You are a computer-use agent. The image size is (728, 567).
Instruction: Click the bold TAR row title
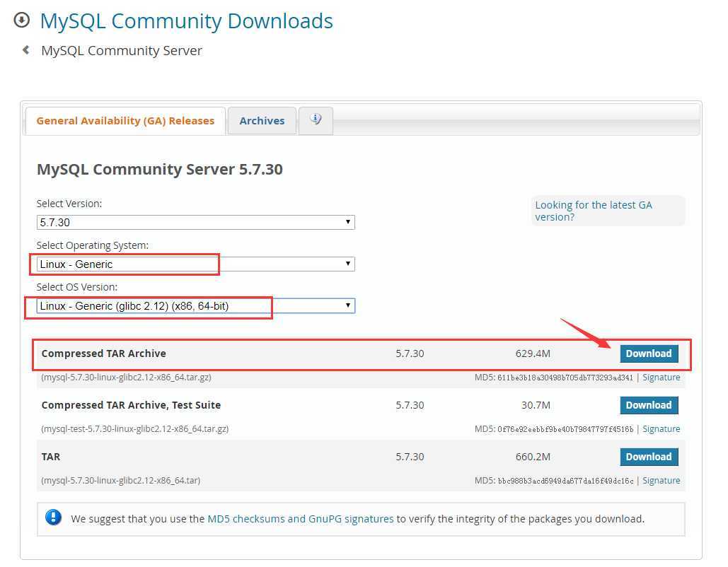point(51,457)
